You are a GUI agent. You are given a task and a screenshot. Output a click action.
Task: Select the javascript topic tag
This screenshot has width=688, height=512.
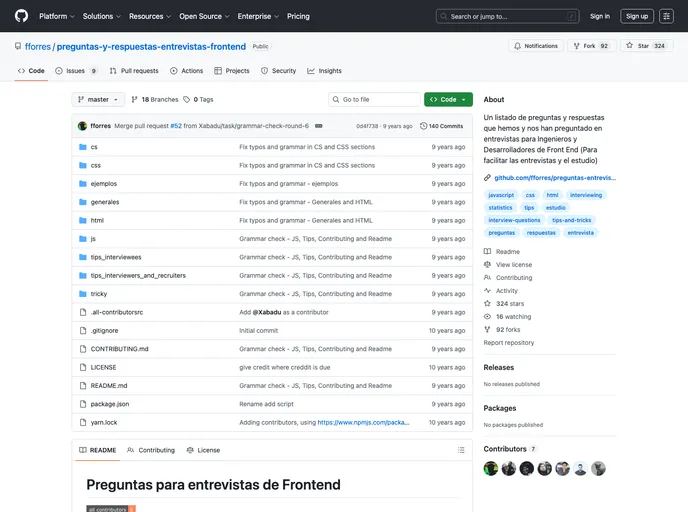pos(501,195)
